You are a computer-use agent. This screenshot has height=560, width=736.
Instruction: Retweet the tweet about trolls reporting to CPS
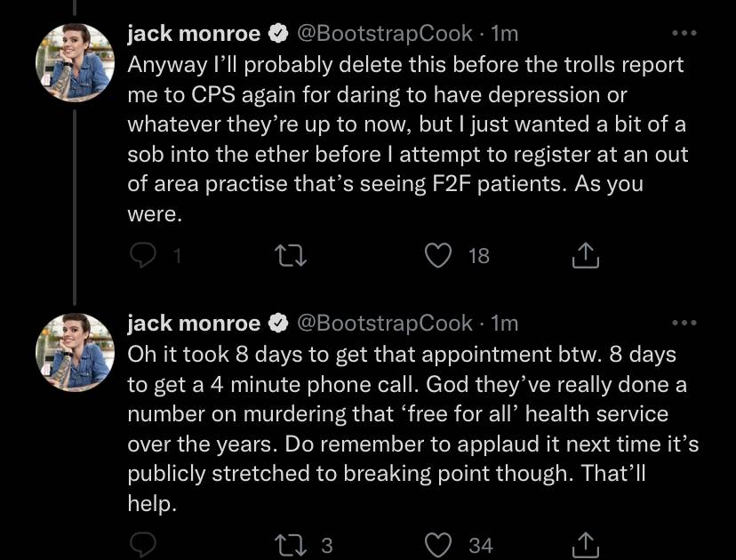pyautogui.click(x=290, y=256)
